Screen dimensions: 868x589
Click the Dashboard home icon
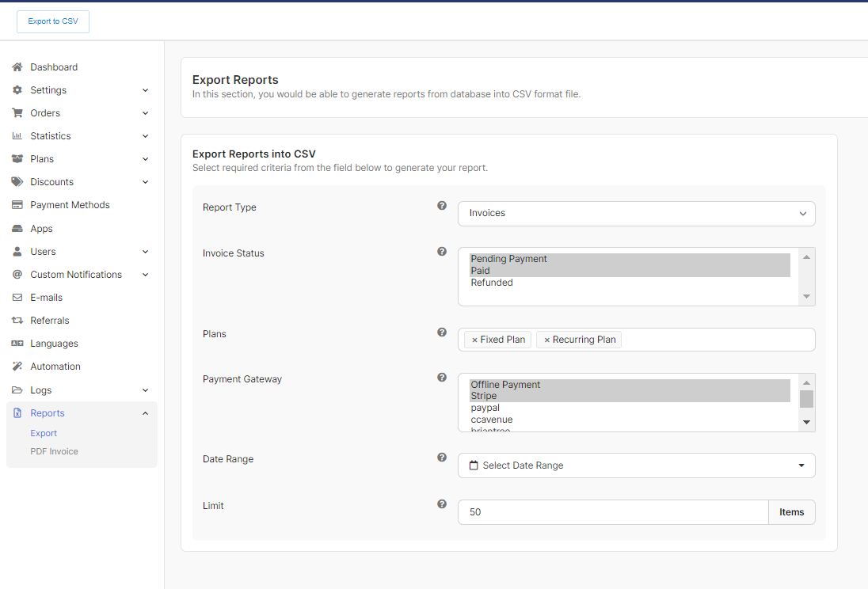[x=17, y=67]
